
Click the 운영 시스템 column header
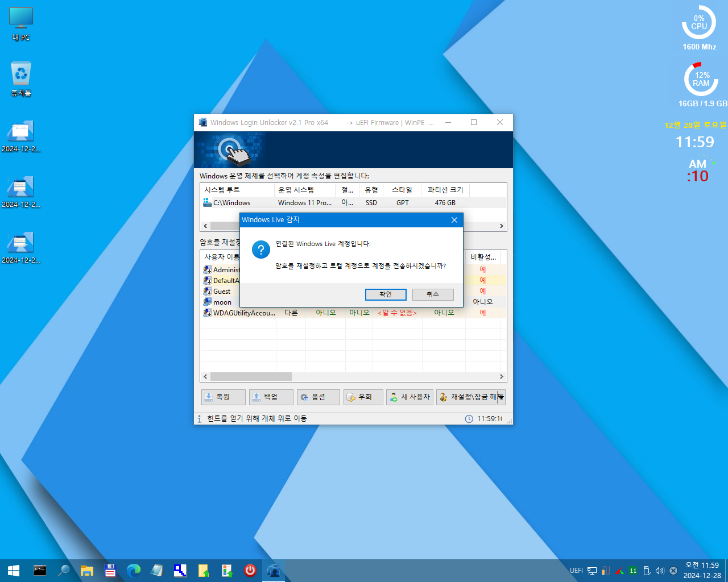305,190
